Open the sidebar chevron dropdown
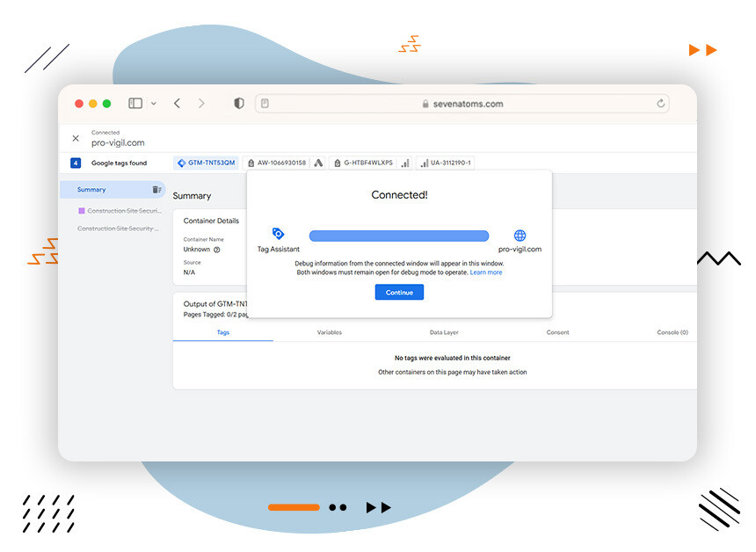This screenshot has width=756, height=552. point(153,103)
